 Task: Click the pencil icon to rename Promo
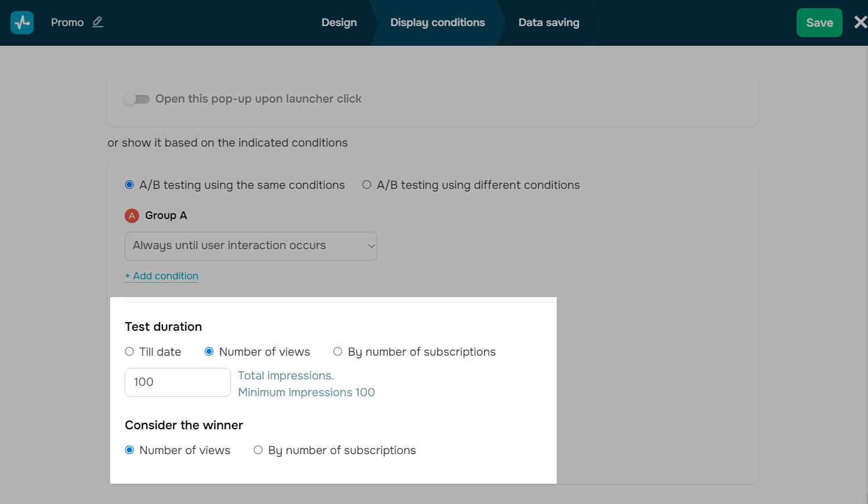(x=97, y=22)
